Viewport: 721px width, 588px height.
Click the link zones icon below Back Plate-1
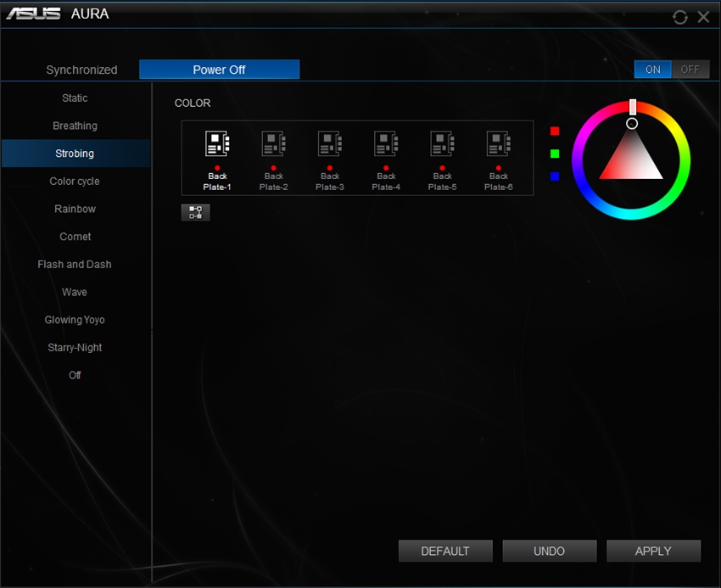pos(195,212)
